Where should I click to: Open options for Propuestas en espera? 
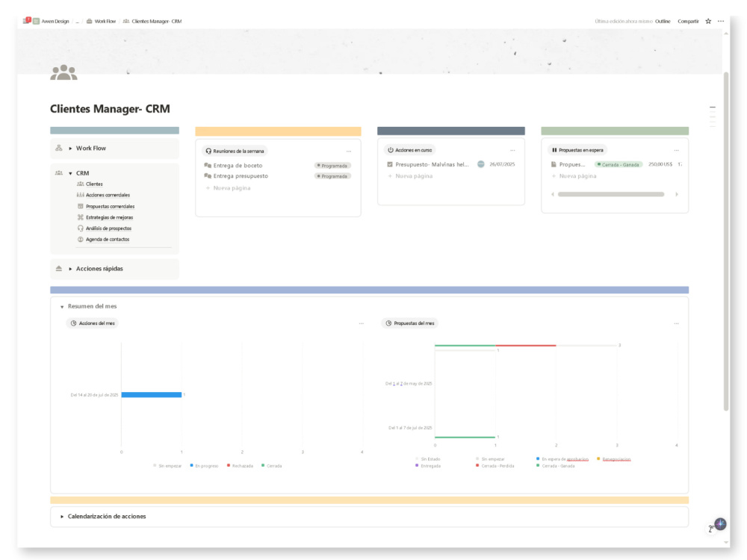pos(676,150)
